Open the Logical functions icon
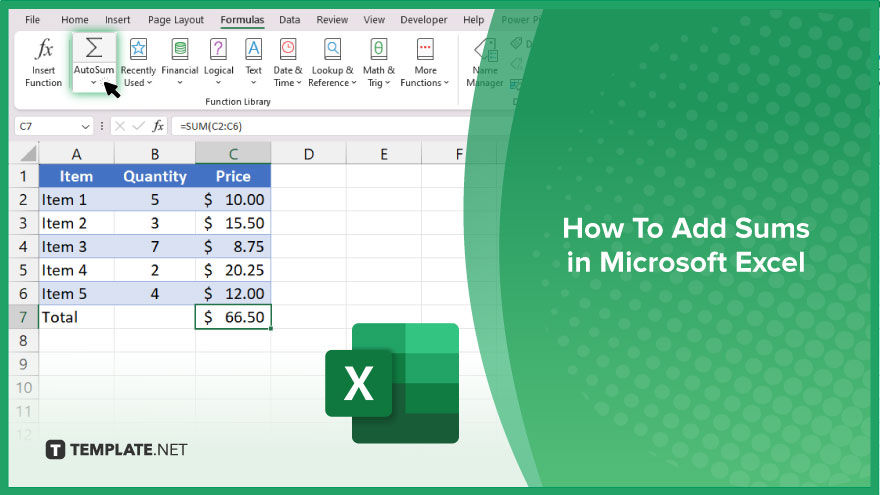This screenshot has height=495, width=880. 218,49
